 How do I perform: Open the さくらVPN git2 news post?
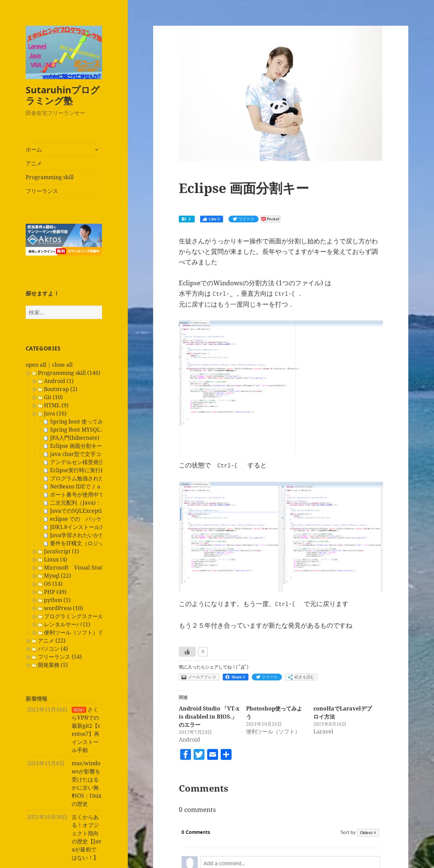coord(86,730)
